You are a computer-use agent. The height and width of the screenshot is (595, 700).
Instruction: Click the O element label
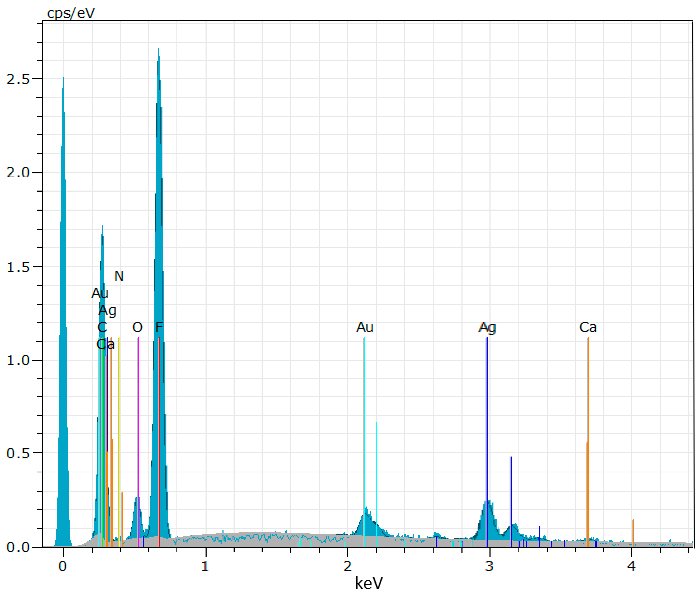(x=138, y=327)
